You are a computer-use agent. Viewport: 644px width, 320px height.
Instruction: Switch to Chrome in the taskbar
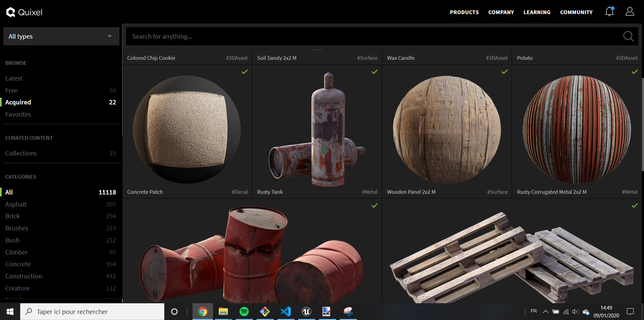tap(202, 312)
